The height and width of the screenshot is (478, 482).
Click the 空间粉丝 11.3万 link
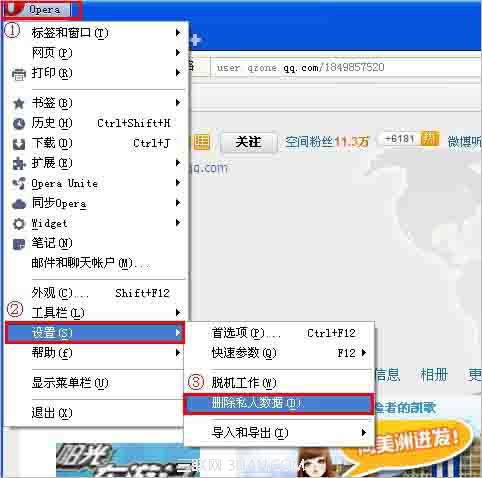pos(327,142)
